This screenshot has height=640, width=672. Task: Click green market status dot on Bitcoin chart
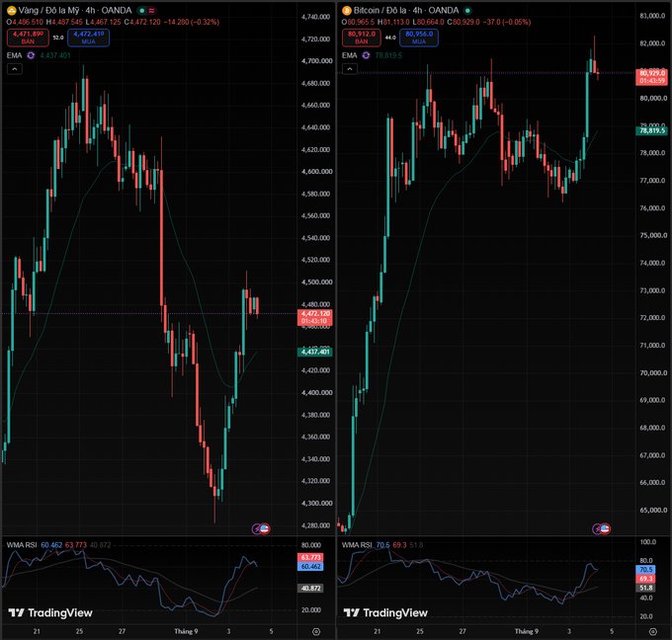468,10
